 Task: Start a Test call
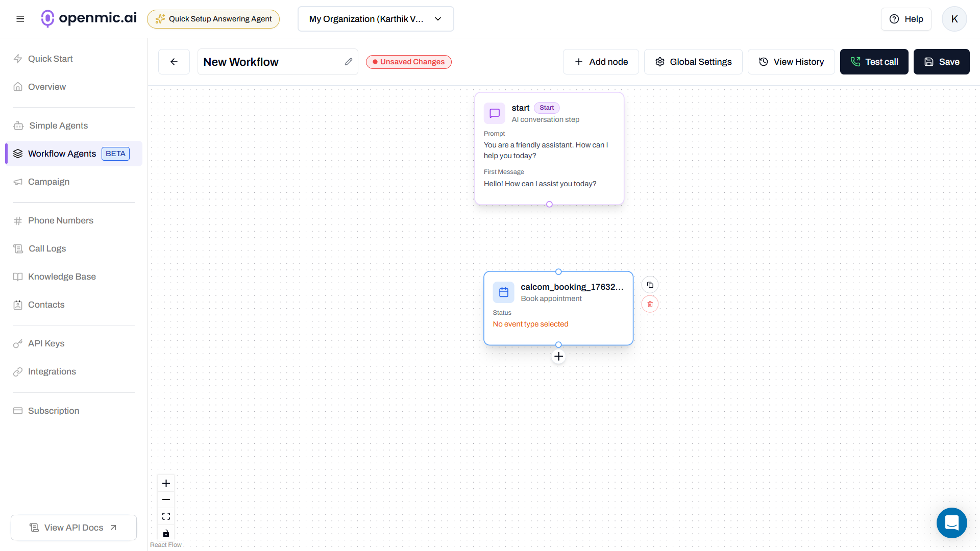(x=874, y=61)
